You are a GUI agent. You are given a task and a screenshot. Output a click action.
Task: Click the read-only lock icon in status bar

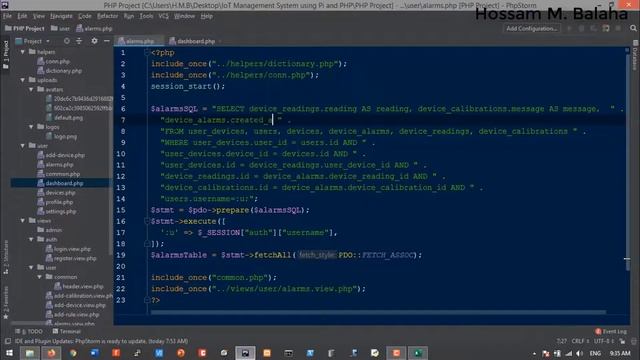point(622,341)
